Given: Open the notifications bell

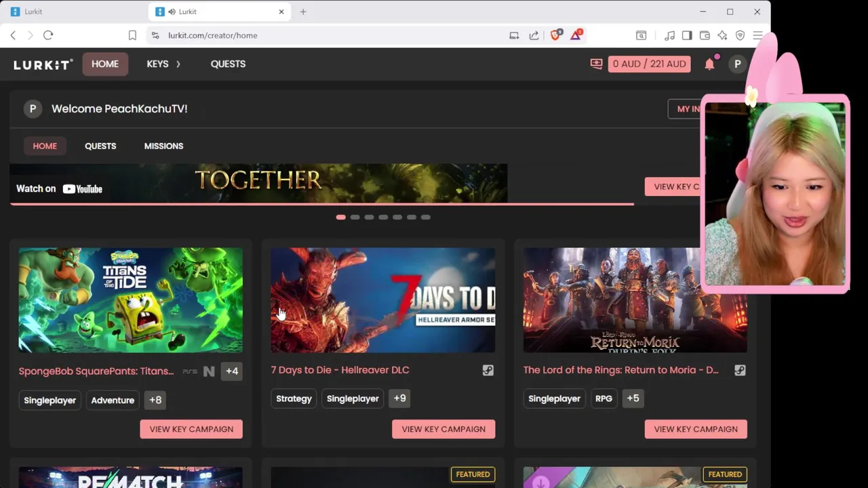Looking at the screenshot, I should coord(709,64).
